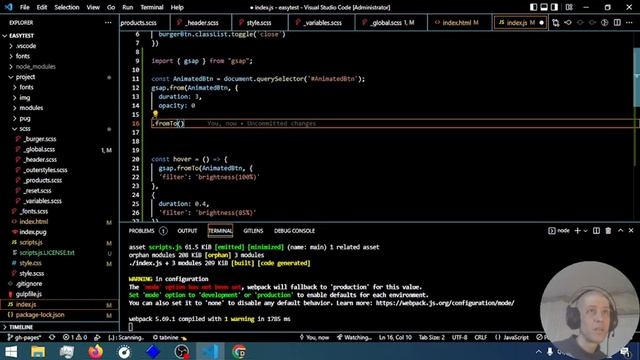Switch to the style.scss editor tab
The width and height of the screenshot is (640, 360).
[259, 23]
